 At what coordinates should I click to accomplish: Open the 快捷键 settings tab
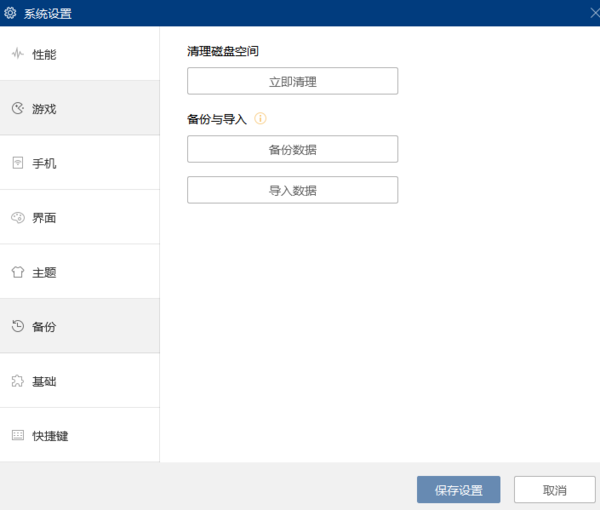(80, 435)
